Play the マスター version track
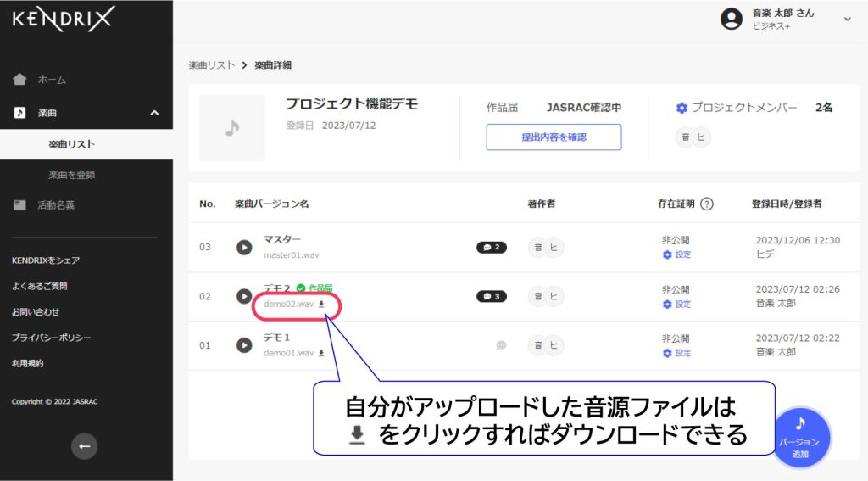 pyautogui.click(x=244, y=247)
